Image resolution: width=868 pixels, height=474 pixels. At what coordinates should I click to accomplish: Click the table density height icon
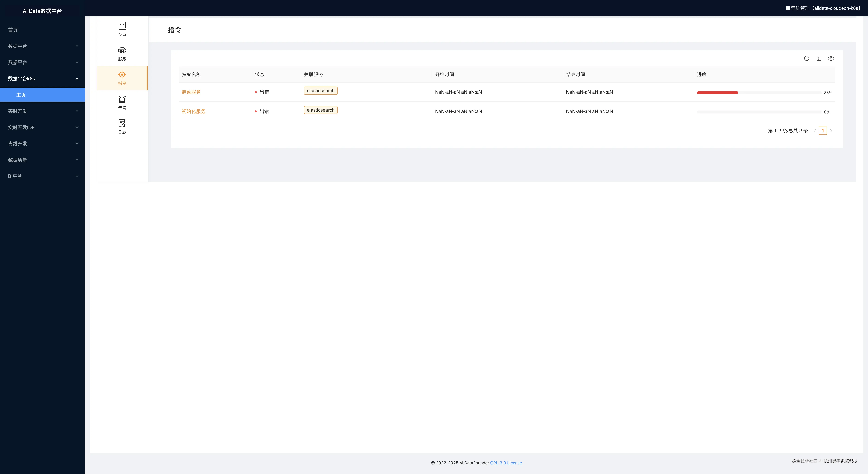818,58
